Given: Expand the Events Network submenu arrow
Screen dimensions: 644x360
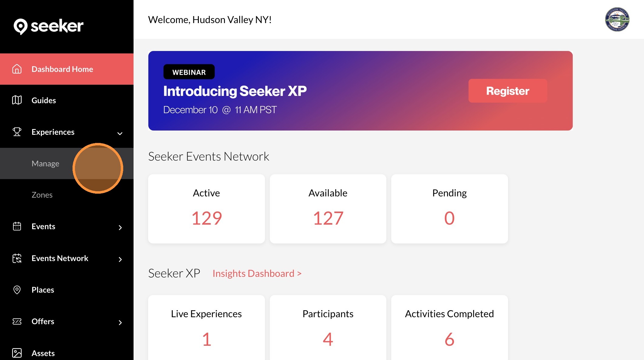Looking at the screenshot, I should 120,259.
